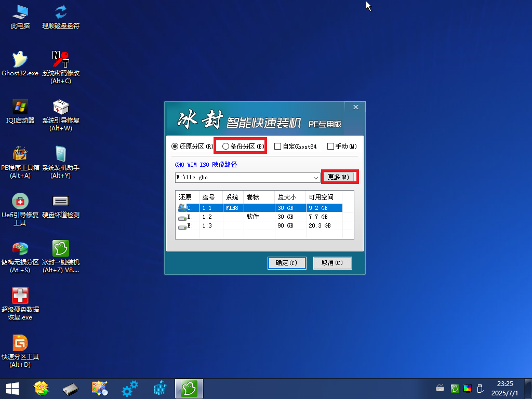Open 系统引导修复 (Alt+W) icon
The height and width of the screenshot is (399, 532).
[61, 115]
